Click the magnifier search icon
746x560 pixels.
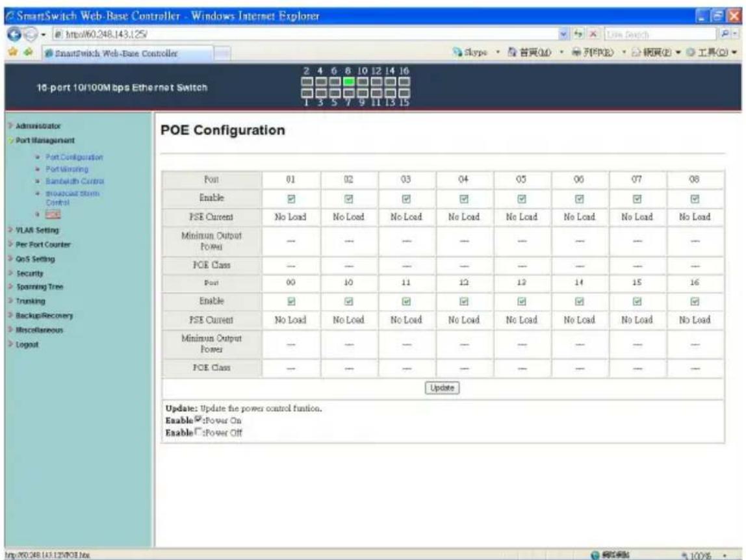click(x=725, y=34)
